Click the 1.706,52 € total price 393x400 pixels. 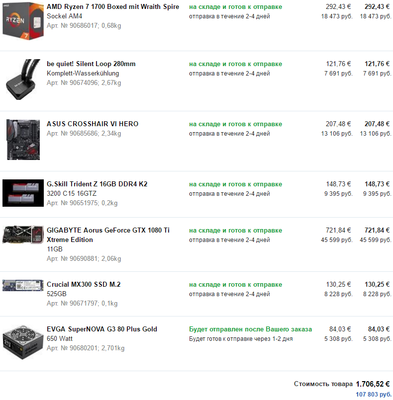[373, 384]
